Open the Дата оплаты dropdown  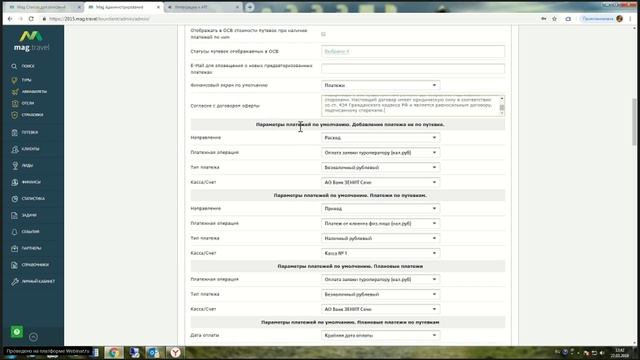pyautogui.click(x=380, y=336)
